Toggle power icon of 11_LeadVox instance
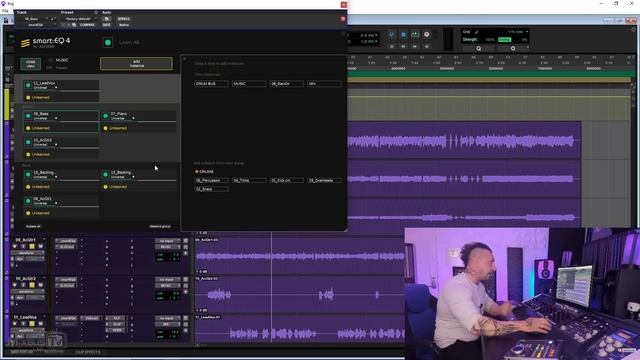 28,85
